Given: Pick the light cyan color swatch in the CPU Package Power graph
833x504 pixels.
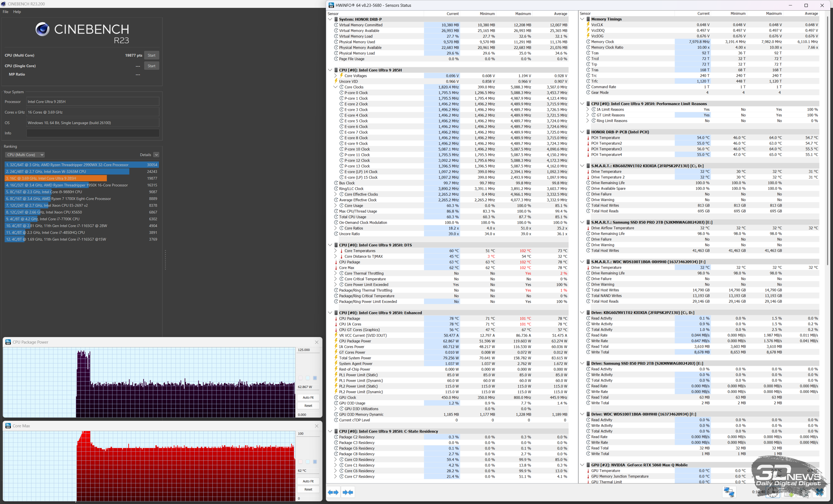Looking at the screenshot, I should 308,378.
